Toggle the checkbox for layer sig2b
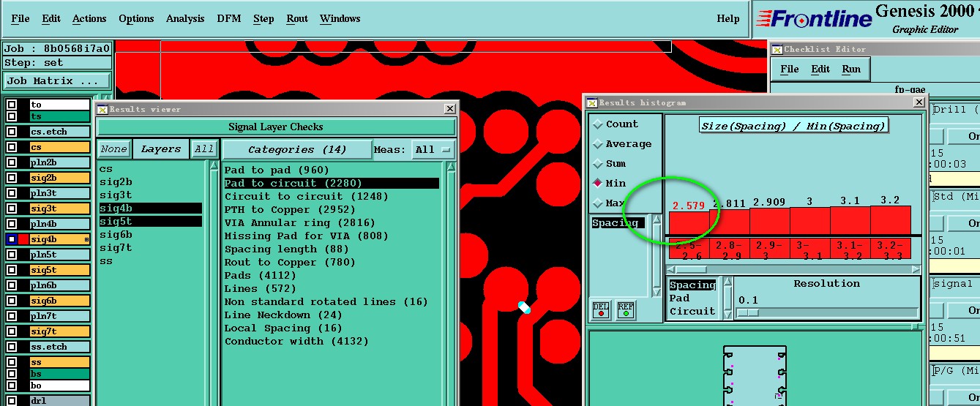The image size is (980, 406). 12,178
